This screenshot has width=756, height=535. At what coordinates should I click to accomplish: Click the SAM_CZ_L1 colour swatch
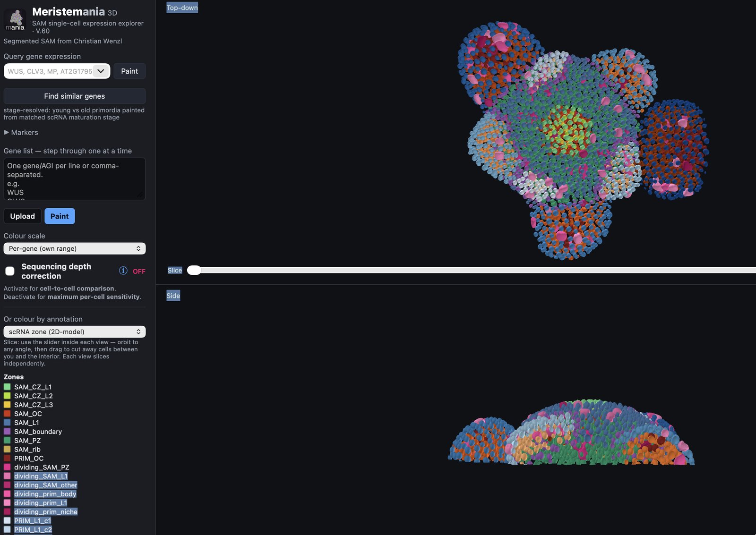7,387
